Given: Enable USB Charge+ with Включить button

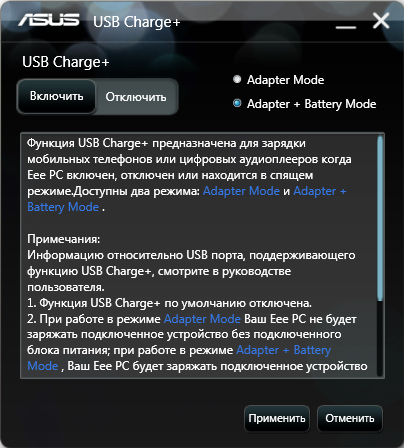Looking at the screenshot, I should click(56, 96).
